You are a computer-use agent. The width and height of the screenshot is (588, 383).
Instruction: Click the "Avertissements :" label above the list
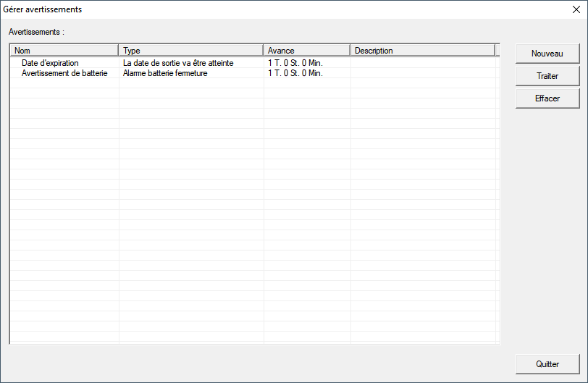pyautogui.click(x=36, y=33)
